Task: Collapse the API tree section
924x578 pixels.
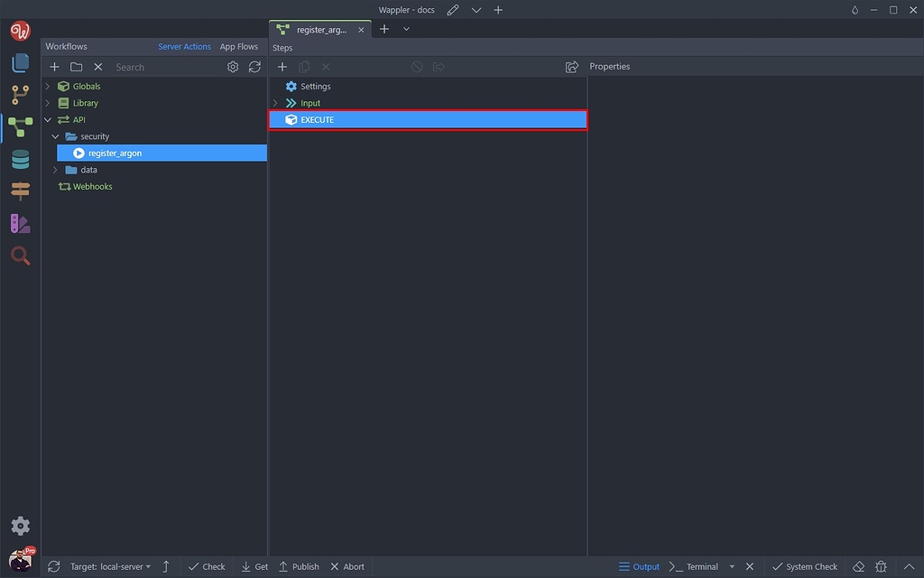Action: pyautogui.click(x=47, y=119)
